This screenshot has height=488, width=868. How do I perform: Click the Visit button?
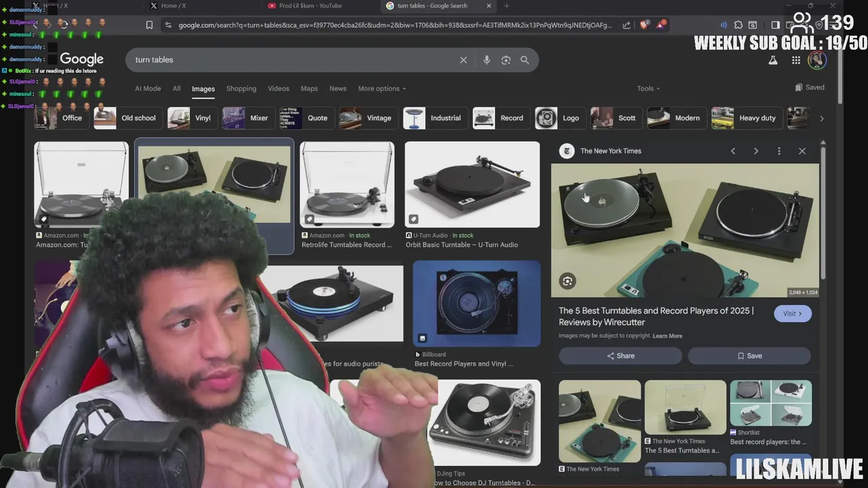792,313
